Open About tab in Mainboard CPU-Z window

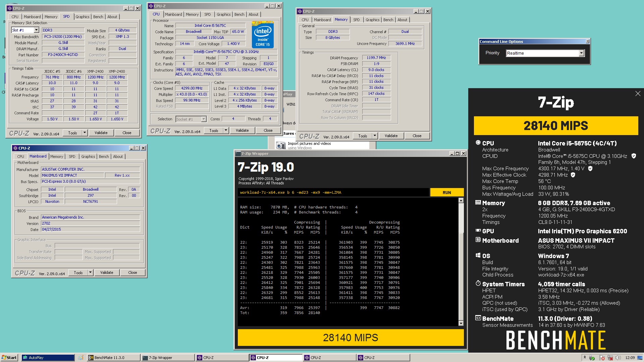click(118, 157)
